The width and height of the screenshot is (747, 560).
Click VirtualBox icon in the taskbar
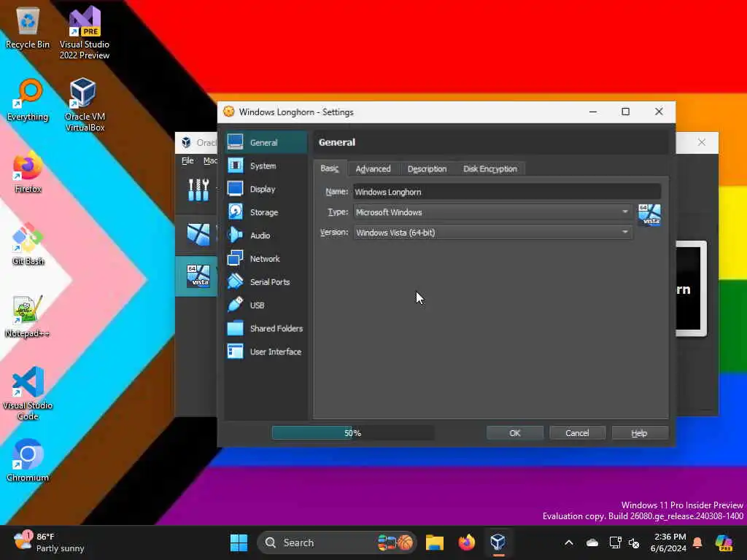pyautogui.click(x=498, y=542)
